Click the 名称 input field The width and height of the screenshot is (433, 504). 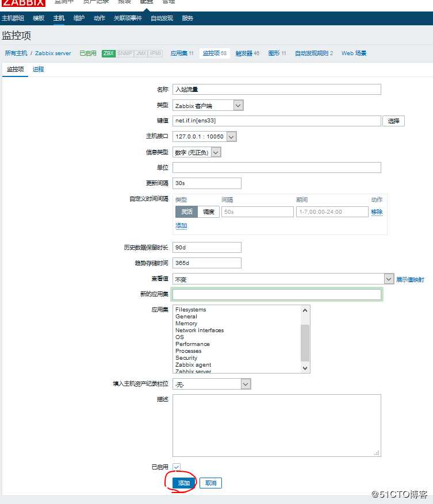pyautogui.click(x=277, y=89)
